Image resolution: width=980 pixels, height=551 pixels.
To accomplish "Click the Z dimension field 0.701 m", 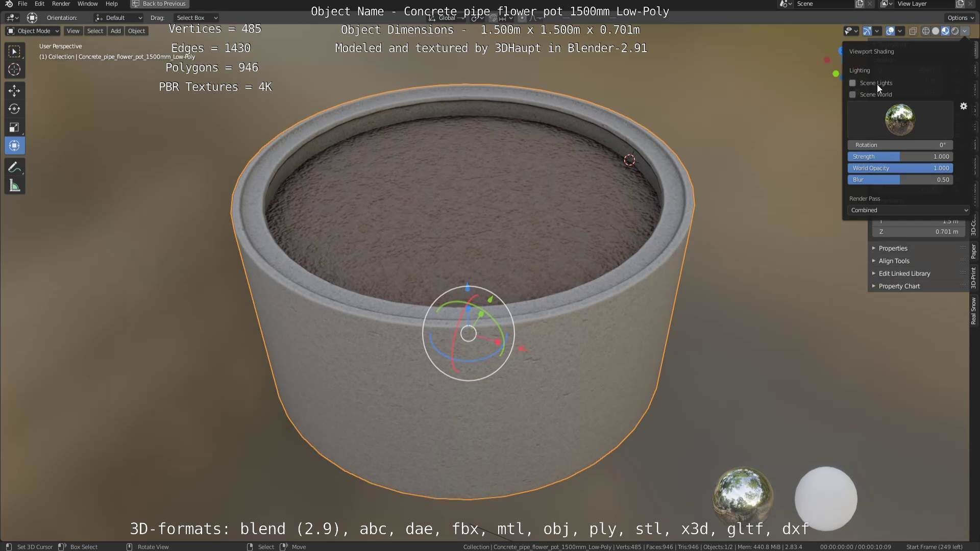I will click(x=918, y=232).
